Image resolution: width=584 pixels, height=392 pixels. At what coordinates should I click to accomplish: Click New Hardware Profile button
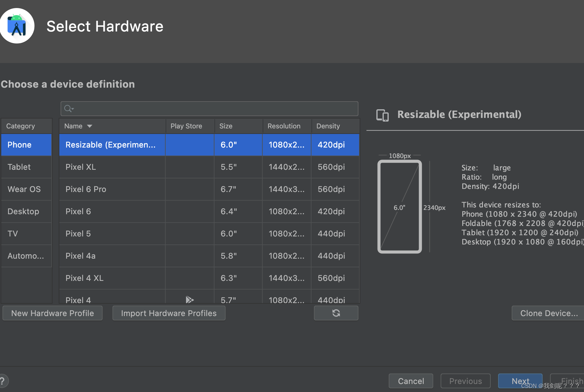pyautogui.click(x=53, y=313)
